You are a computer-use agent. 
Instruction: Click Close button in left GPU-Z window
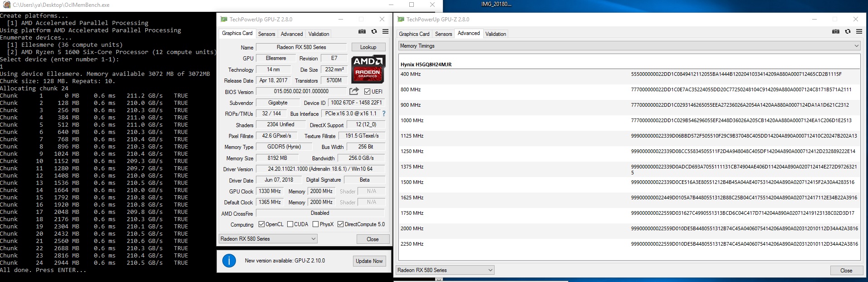tap(373, 239)
